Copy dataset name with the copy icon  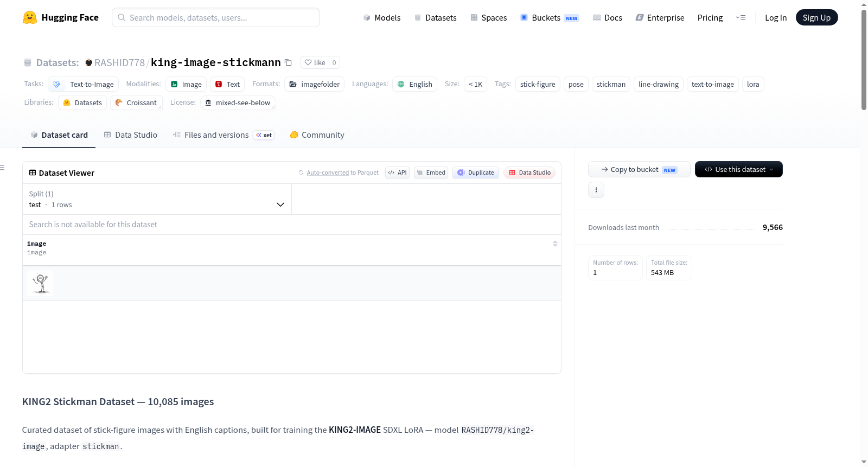(x=289, y=62)
